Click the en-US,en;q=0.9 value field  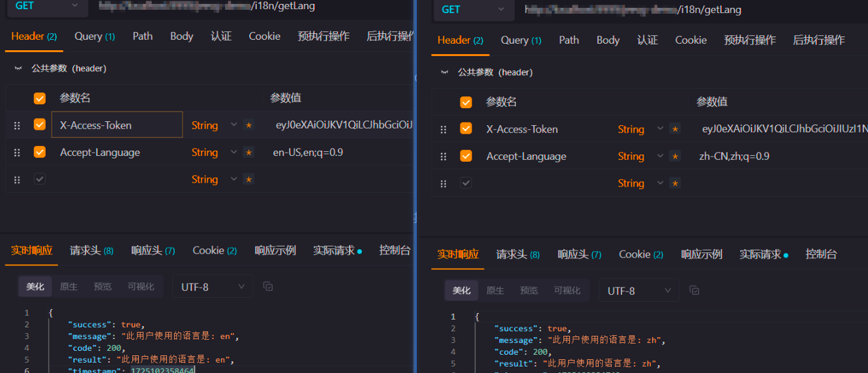308,153
